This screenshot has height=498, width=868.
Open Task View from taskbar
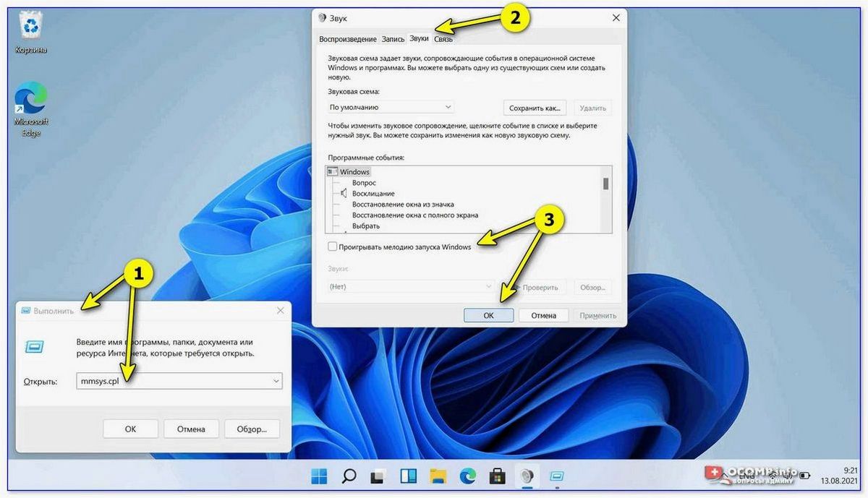point(378,476)
